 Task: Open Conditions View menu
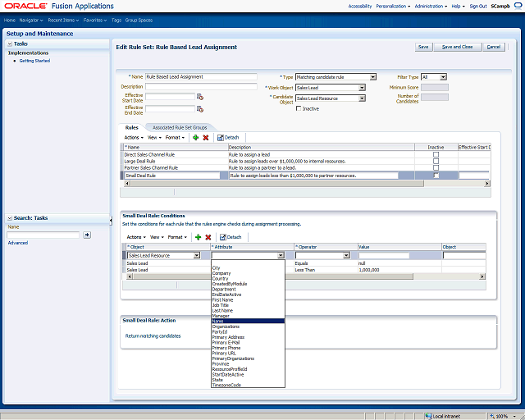157,237
